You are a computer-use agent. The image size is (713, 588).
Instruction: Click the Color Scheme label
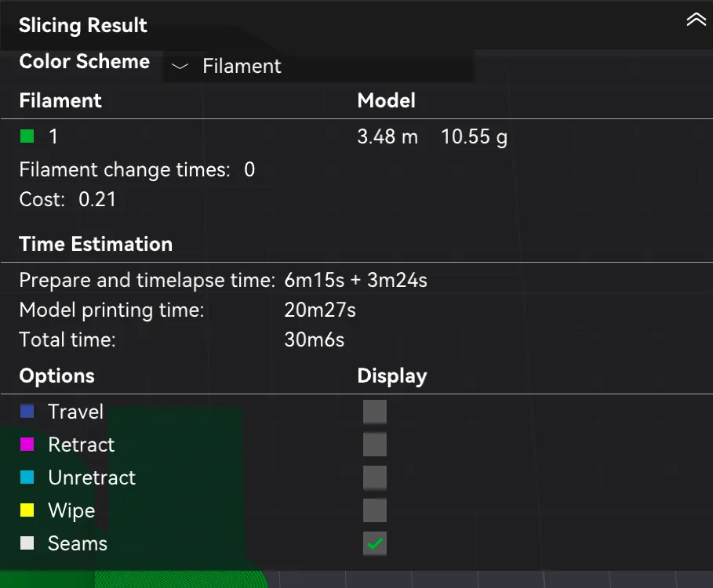[84, 61]
